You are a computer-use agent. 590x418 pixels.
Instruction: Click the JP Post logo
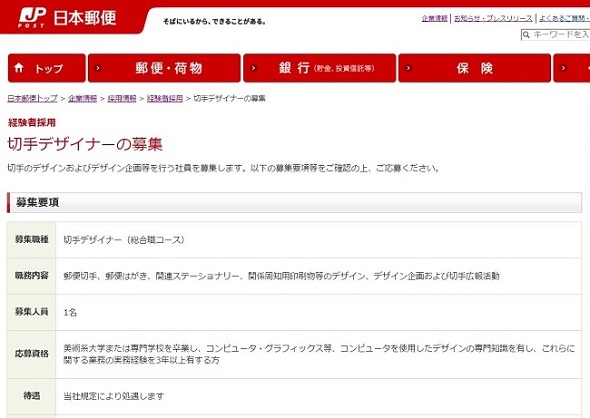pos(32,17)
